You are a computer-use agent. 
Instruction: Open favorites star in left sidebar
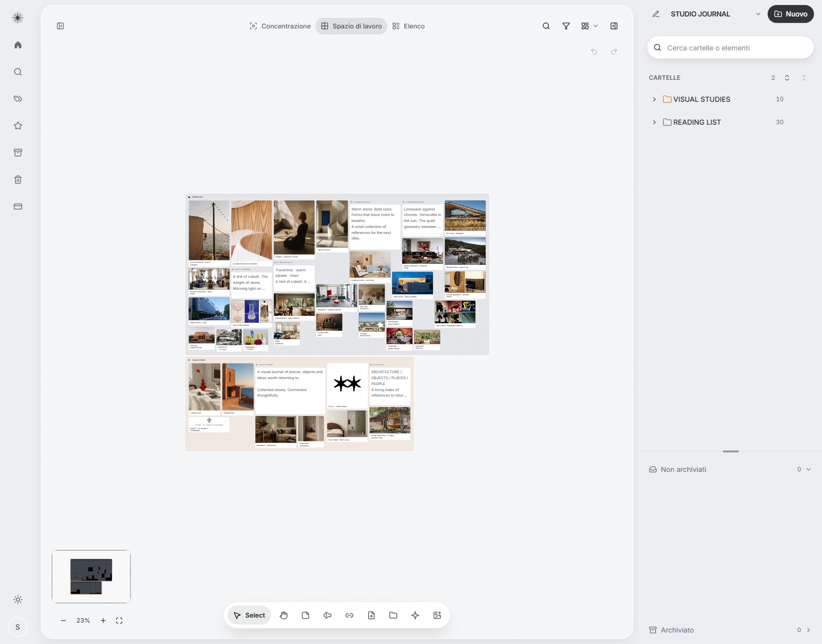18,126
